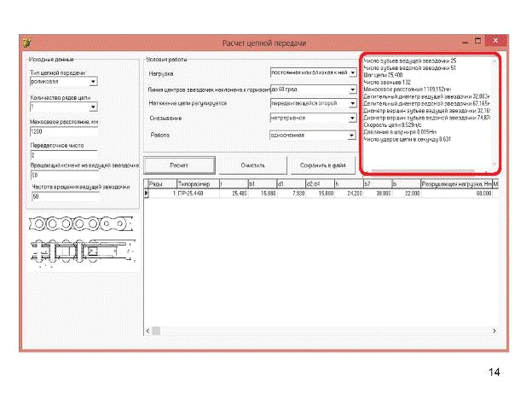Open the 'Нагрузка' dropdown list
Viewport: 532px width, 399px height.
coord(352,73)
